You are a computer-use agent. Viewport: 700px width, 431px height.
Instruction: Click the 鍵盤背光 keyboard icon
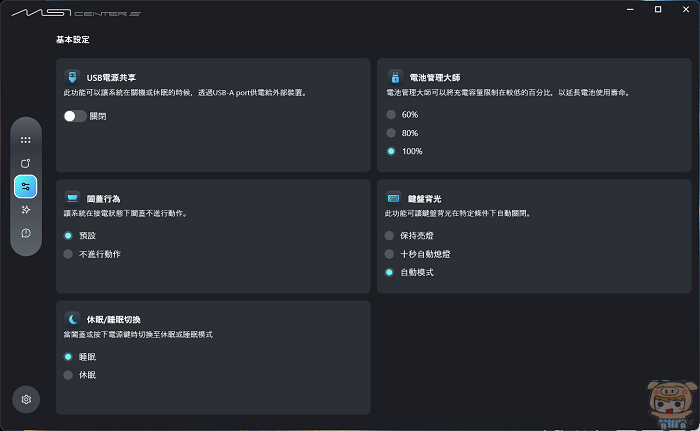pos(394,198)
